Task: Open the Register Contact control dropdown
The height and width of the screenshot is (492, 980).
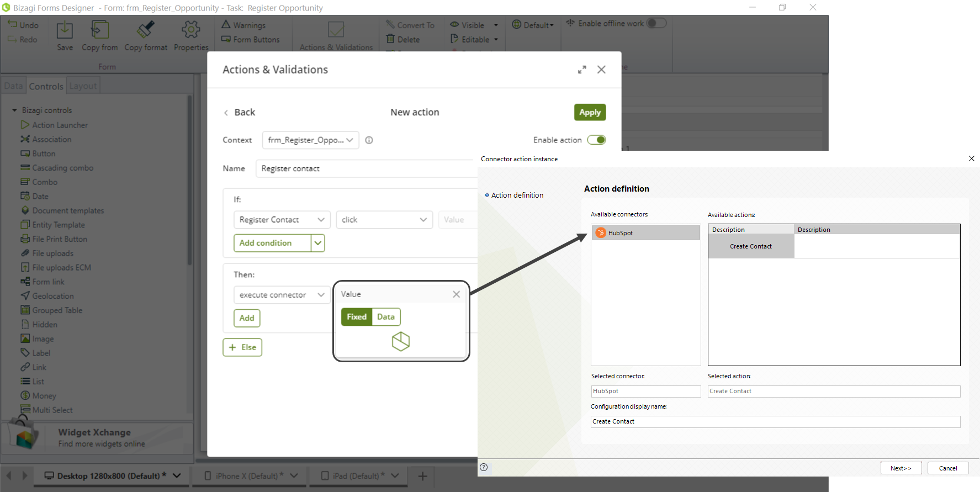Action: pos(282,220)
